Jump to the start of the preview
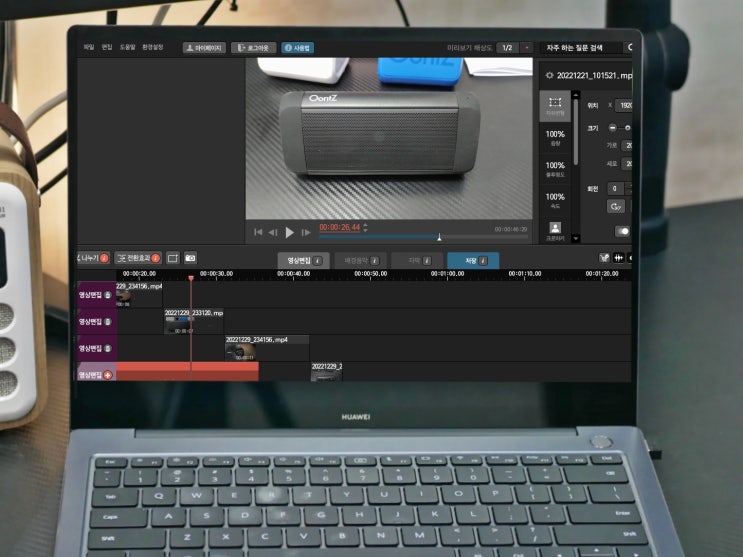This screenshot has width=743, height=557. coord(258,232)
